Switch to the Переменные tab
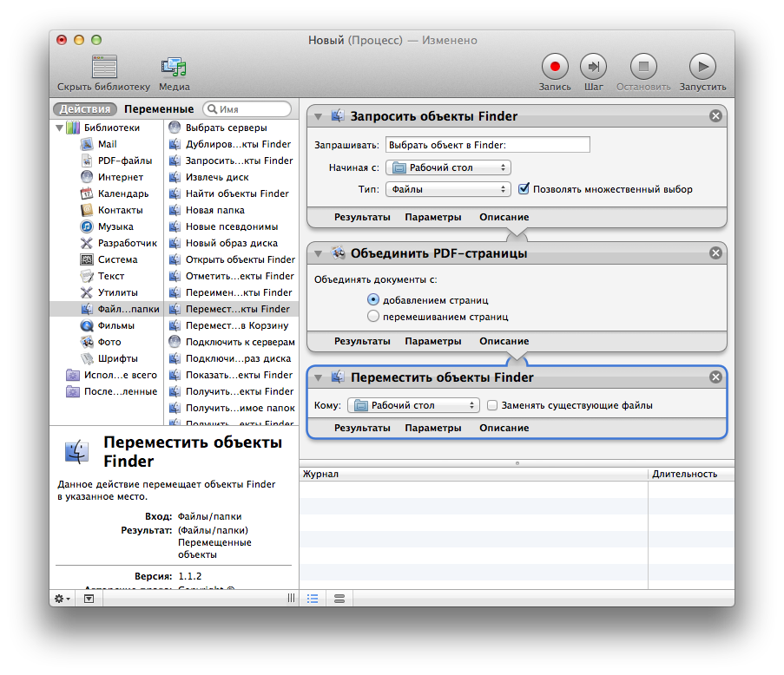The image size is (784, 675). click(159, 109)
